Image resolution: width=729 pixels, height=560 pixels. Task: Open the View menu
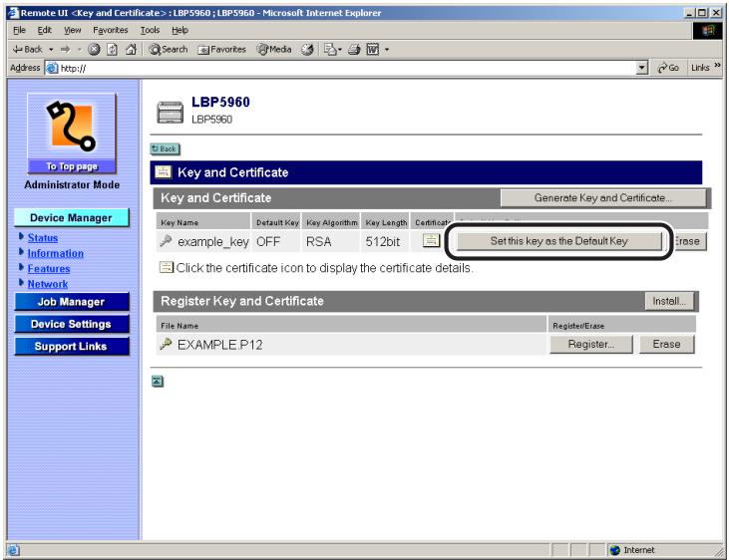pyautogui.click(x=72, y=30)
